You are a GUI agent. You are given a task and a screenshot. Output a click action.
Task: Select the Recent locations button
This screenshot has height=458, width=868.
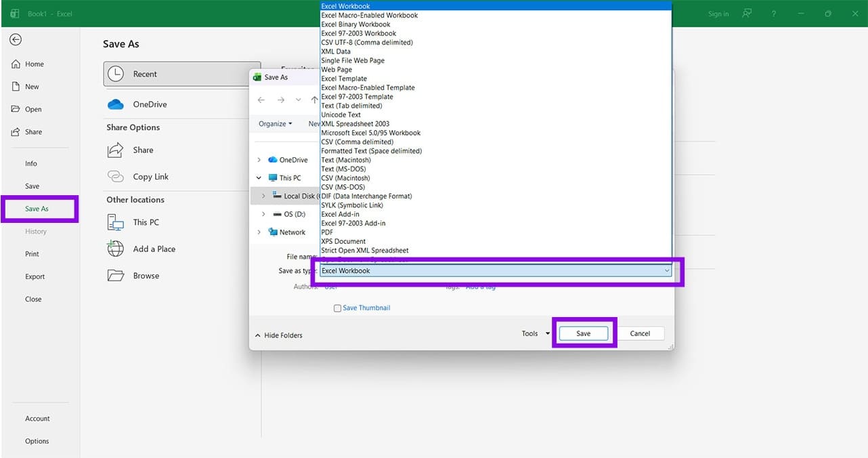click(x=181, y=75)
